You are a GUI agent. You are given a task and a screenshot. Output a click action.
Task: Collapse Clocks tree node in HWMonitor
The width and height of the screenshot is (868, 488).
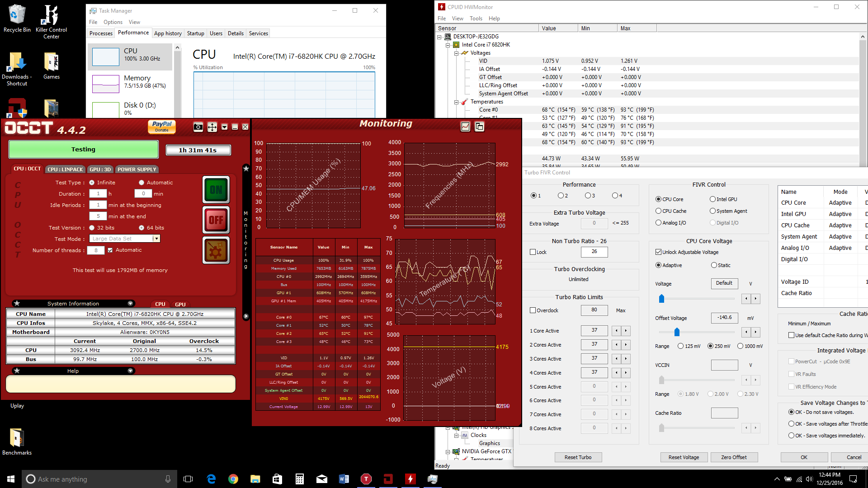click(456, 435)
